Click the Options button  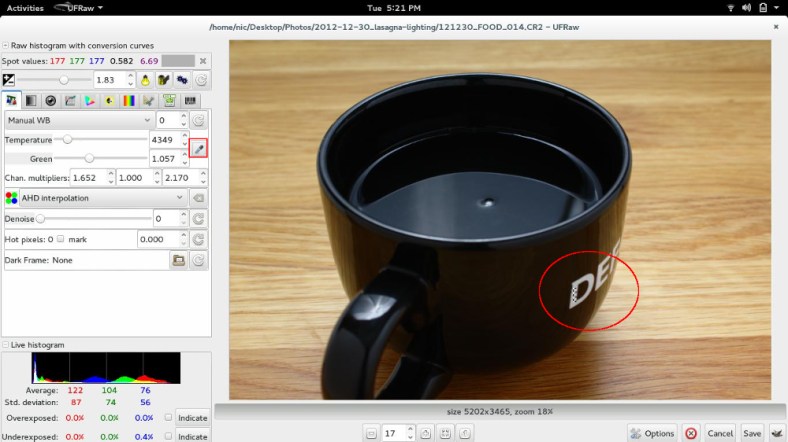652,433
